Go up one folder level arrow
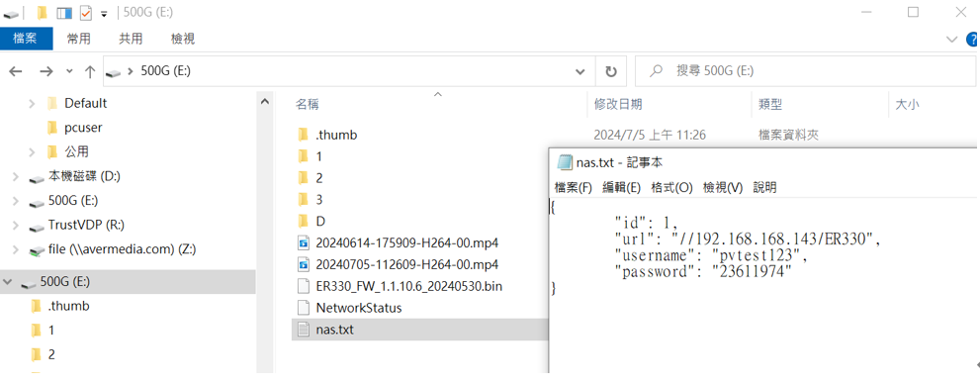Viewport: 980px width, 384px height. coord(90,72)
